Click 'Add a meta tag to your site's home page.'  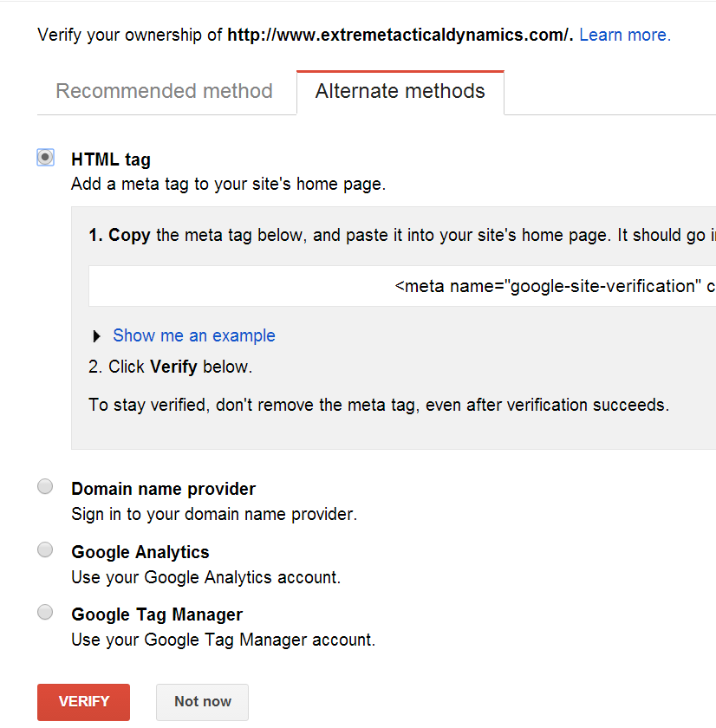[229, 185]
